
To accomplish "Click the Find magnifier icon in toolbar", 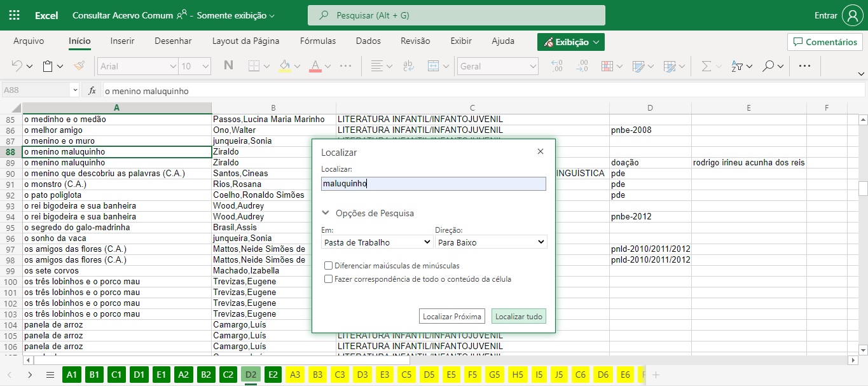I will coord(769,66).
